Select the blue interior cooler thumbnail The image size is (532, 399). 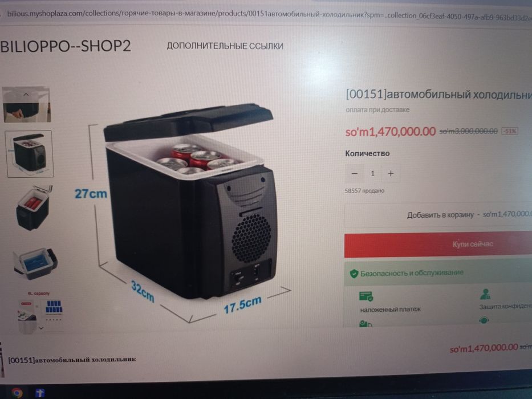(x=35, y=263)
